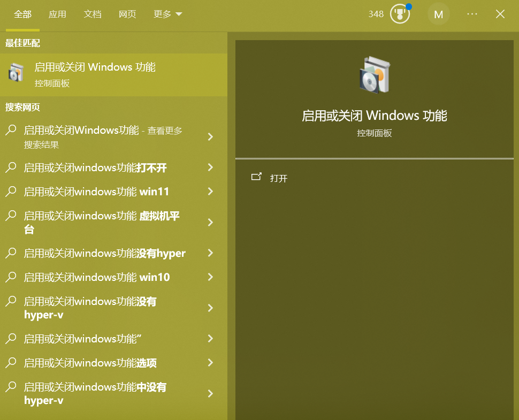The image size is (519, 420).
Task: Switch to the 应用 tab
Action: click(x=57, y=14)
